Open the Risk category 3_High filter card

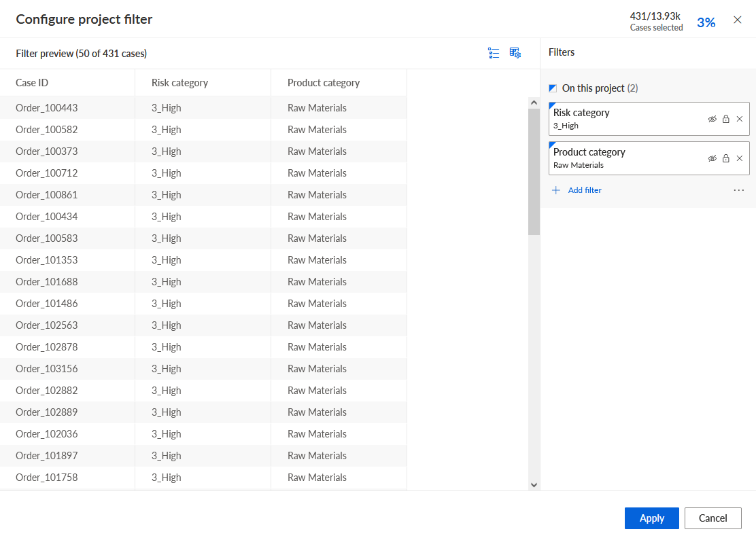click(649, 118)
